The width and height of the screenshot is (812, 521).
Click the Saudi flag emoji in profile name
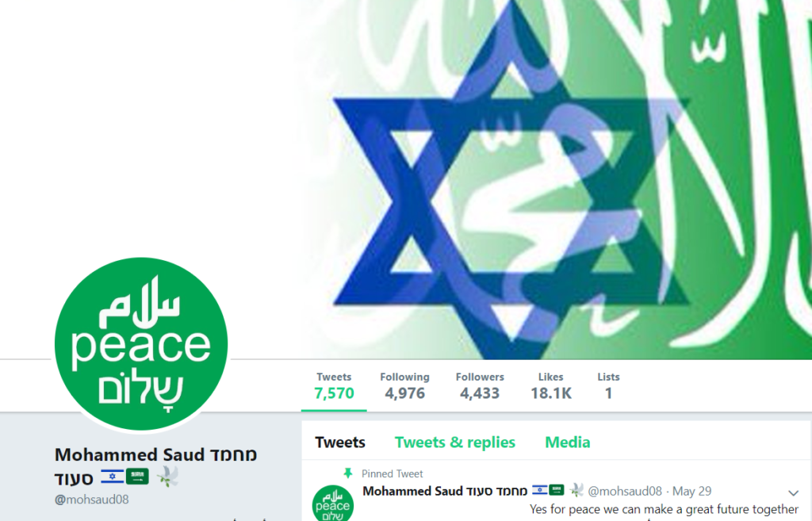click(138, 477)
